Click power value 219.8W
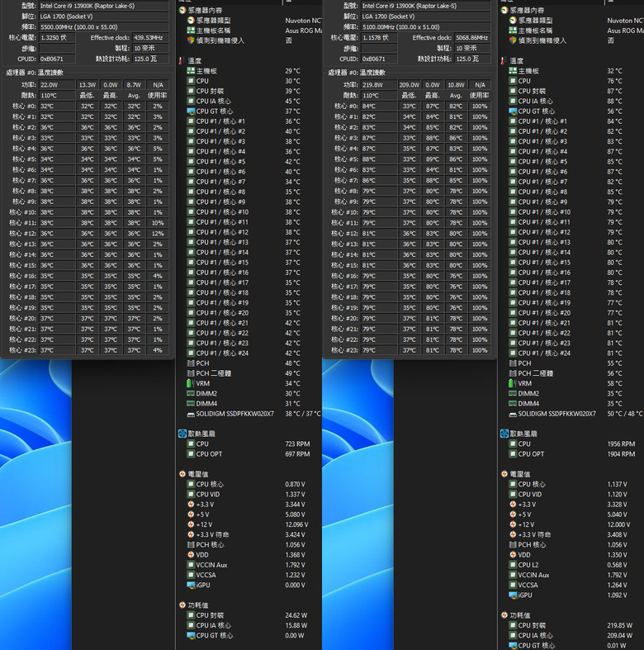Screen dimensions: 644x650 [379, 85]
